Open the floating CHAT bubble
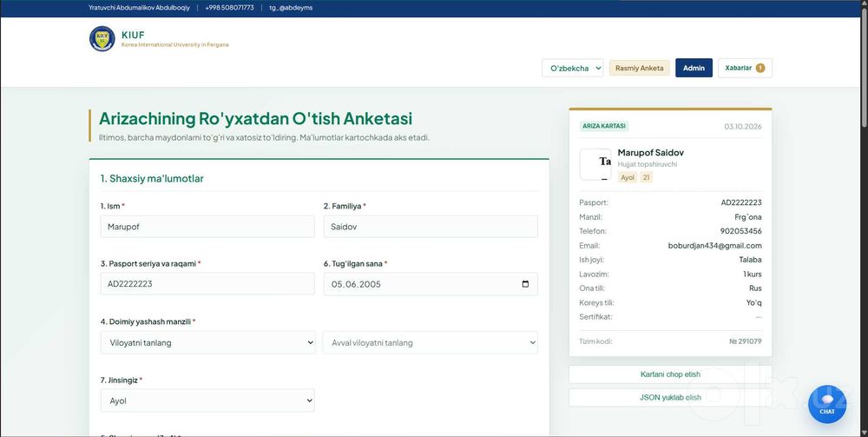The image size is (868, 437). click(827, 404)
